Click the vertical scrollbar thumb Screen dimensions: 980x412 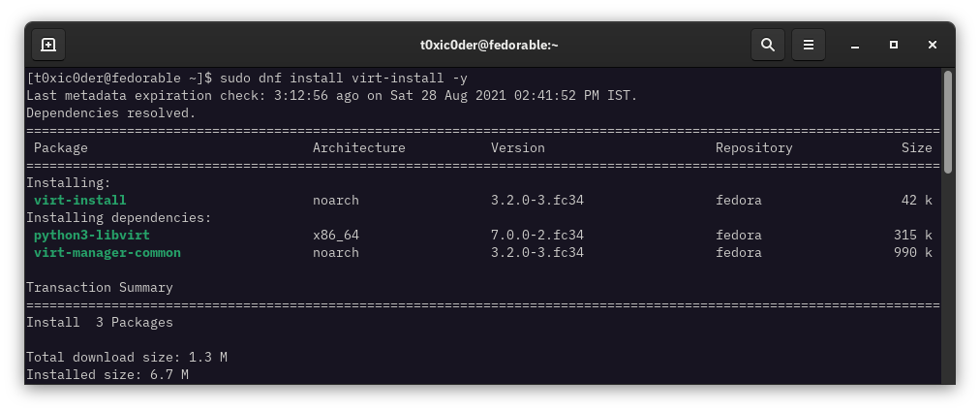947,121
